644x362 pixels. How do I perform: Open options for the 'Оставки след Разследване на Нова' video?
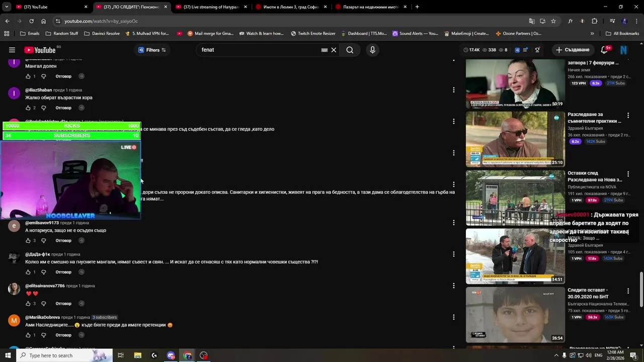click(x=628, y=173)
